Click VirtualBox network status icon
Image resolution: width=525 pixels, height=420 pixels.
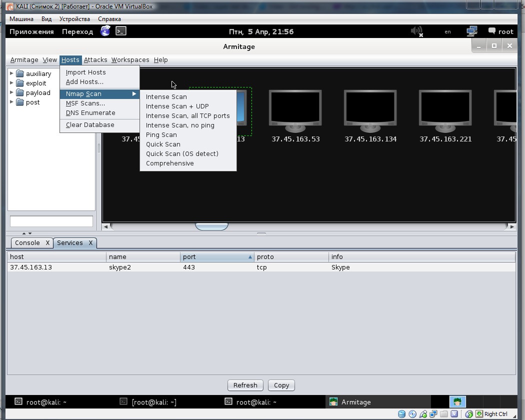(433, 414)
